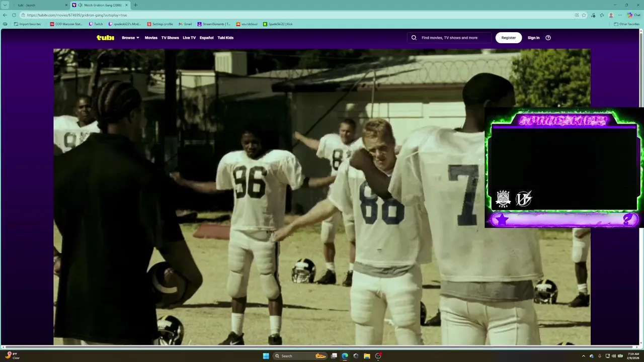The width and height of the screenshot is (644, 362).
Task: Open the soundcloud bookmark
Action: pos(247,24)
